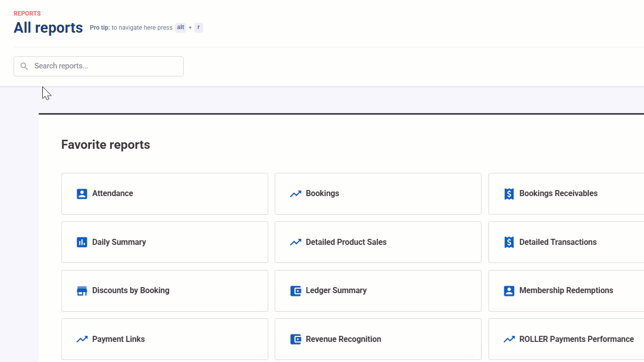Click the Detailed Product Sales trend icon

pyautogui.click(x=295, y=242)
